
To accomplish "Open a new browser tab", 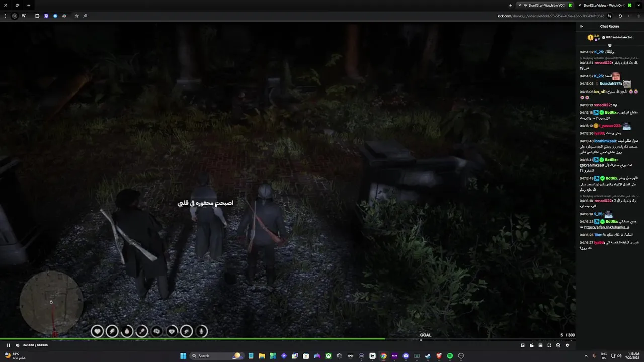I will pos(511,5).
